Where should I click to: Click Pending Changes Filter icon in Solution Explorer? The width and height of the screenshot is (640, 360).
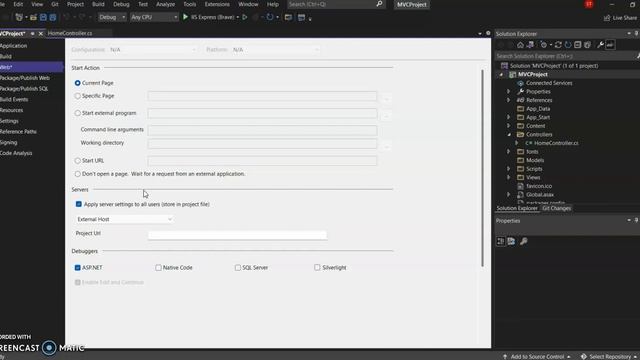point(544,45)
